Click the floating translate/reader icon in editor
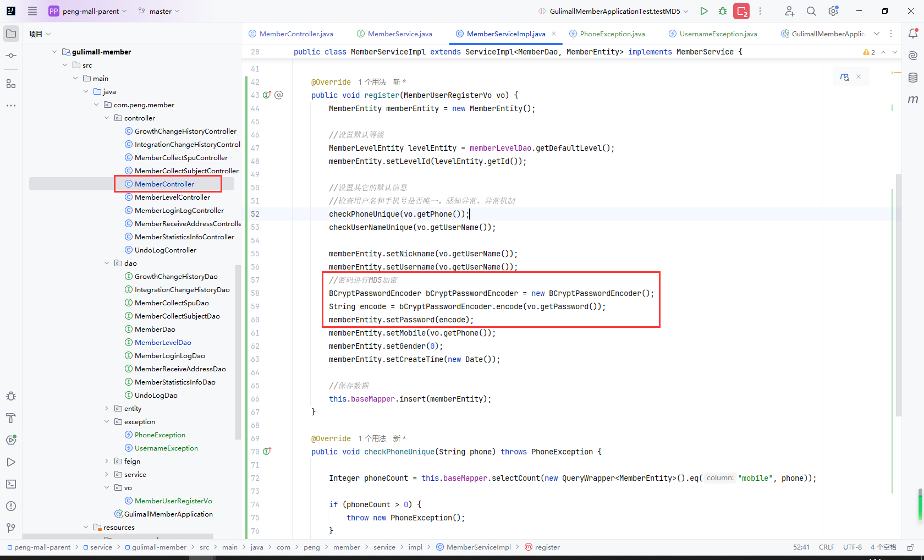The image size is (924, 560). [844, 77]
